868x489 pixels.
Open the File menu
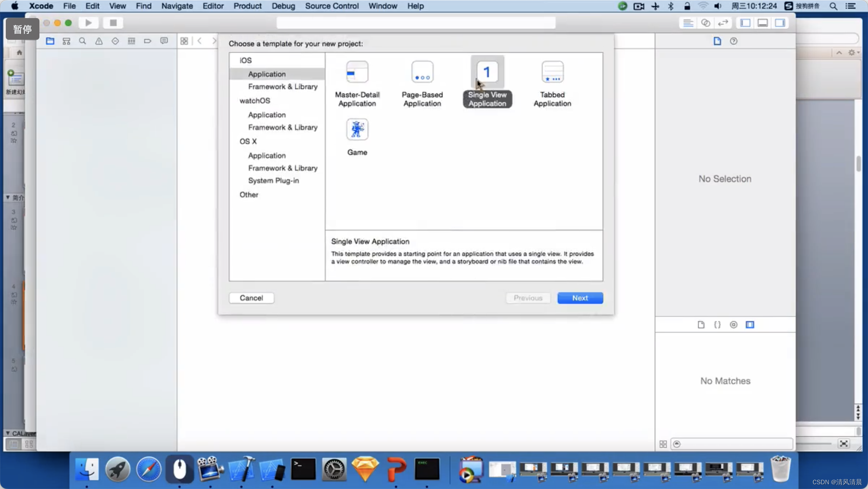69,6
